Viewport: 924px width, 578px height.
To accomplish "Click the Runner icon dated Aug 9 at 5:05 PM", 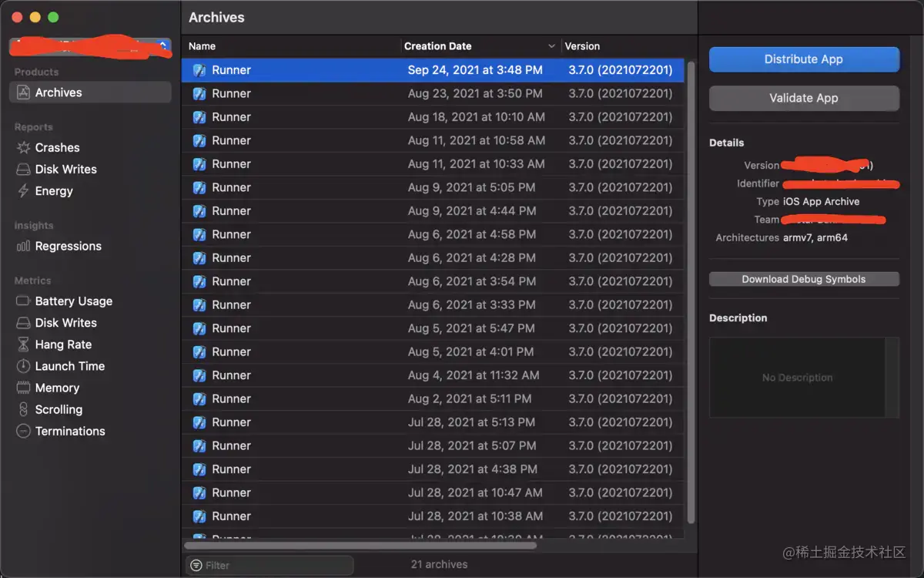I will point(199,187).
